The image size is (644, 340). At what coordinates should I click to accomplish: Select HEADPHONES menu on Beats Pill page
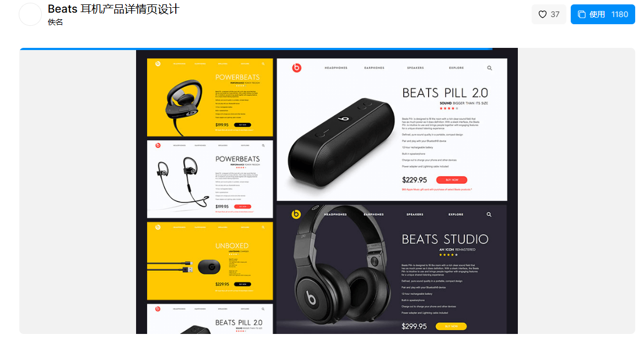[x=336, y=68]
